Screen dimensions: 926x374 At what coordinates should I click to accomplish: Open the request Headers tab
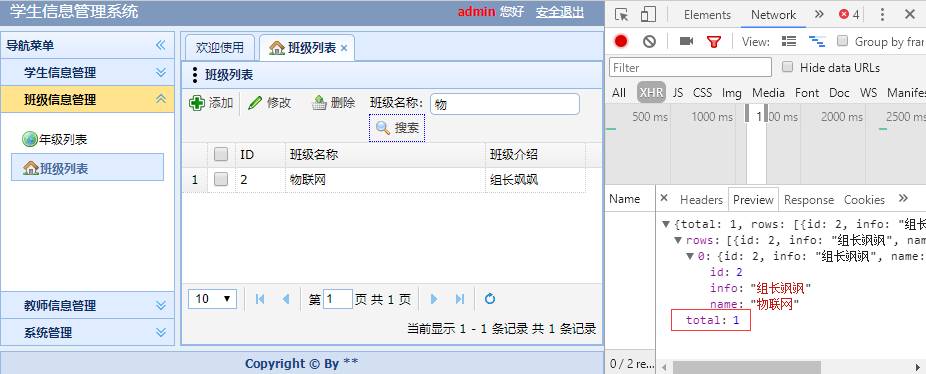coord(701,200)
